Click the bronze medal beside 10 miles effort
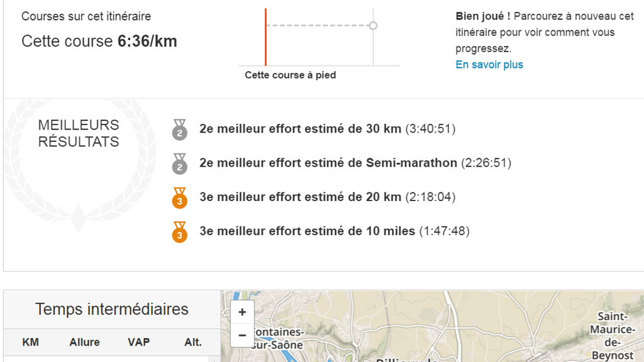Screen dimensions: 644x362 click(180, 233)
